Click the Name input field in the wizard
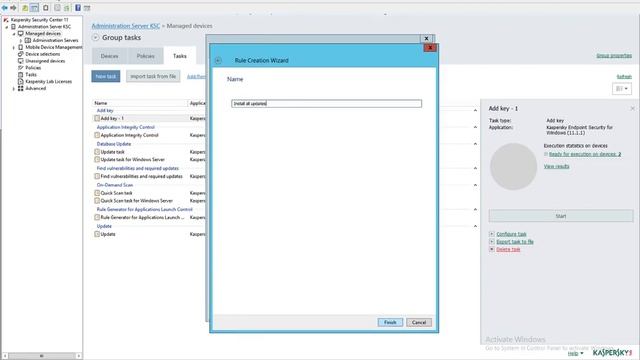Image resolution: width=640 pixels, height=360 pixels. pos(327,104)
